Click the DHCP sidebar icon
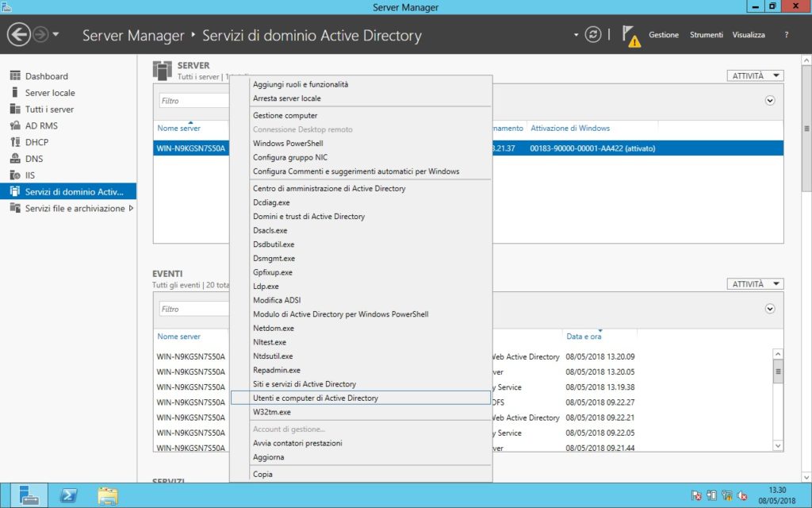Viewport: 812px width, 508px height. [x=15, y=142]
